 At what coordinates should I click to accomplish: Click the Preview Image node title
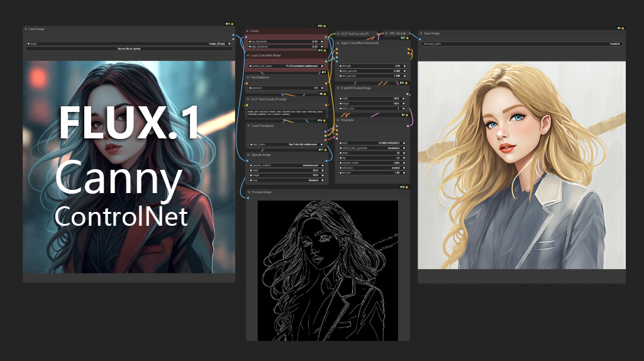coord(262,192)
